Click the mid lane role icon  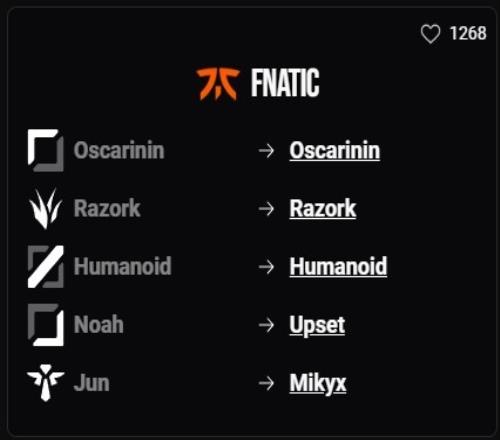click(x=46, y=267)
